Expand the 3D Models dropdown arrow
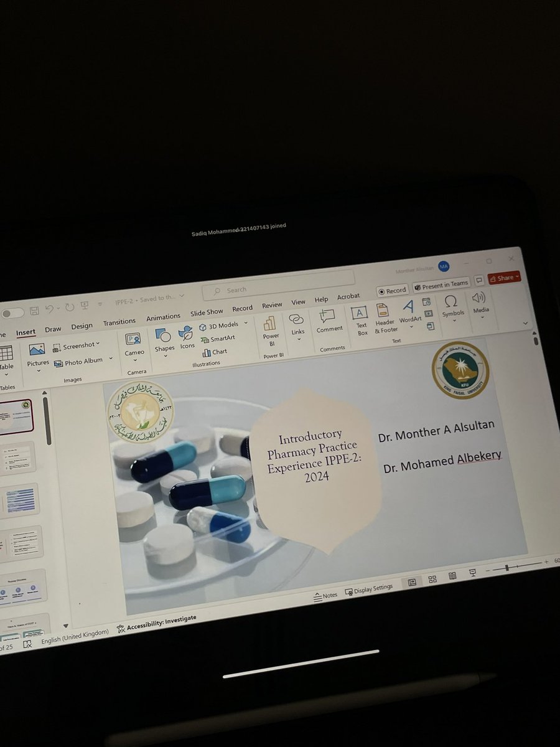This screenshot has width=560, height=747. coord(245,324)
